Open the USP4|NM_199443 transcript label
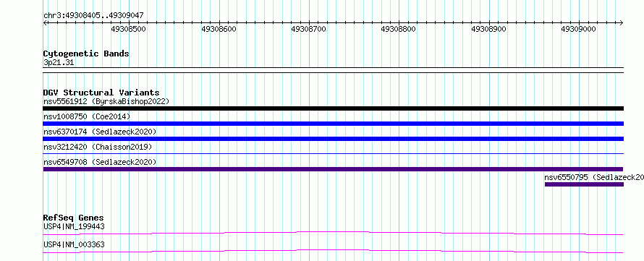644x261 pixels. click(74, 226)
